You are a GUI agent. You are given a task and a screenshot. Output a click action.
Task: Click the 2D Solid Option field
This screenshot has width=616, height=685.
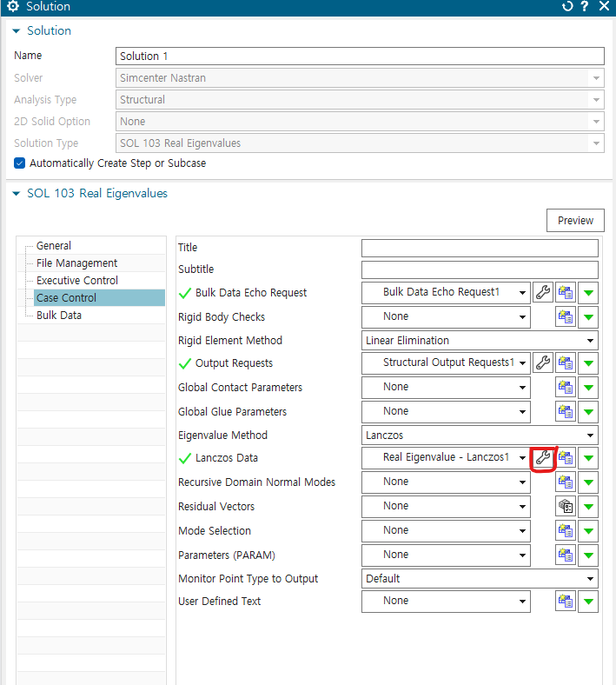tap(360, 122)
